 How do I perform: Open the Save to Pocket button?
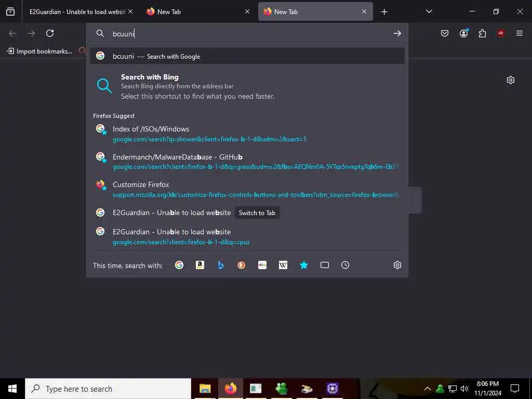click(445, 33)
